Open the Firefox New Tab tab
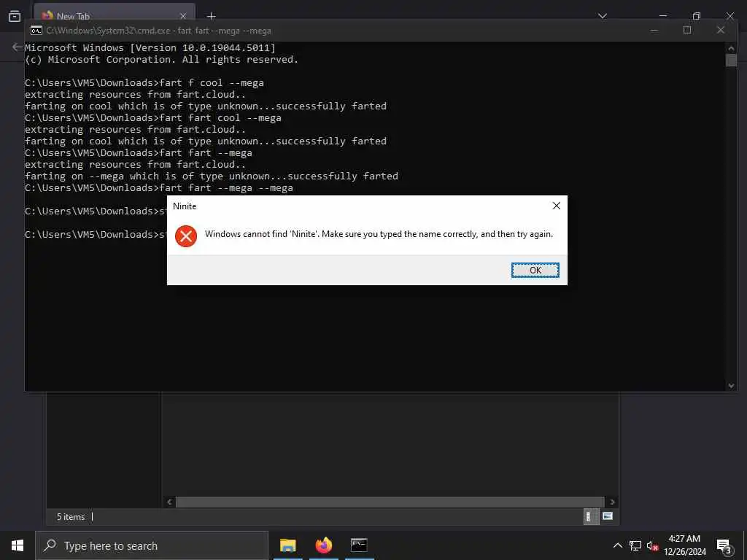The image size is (747, 560). coord(115,16)
